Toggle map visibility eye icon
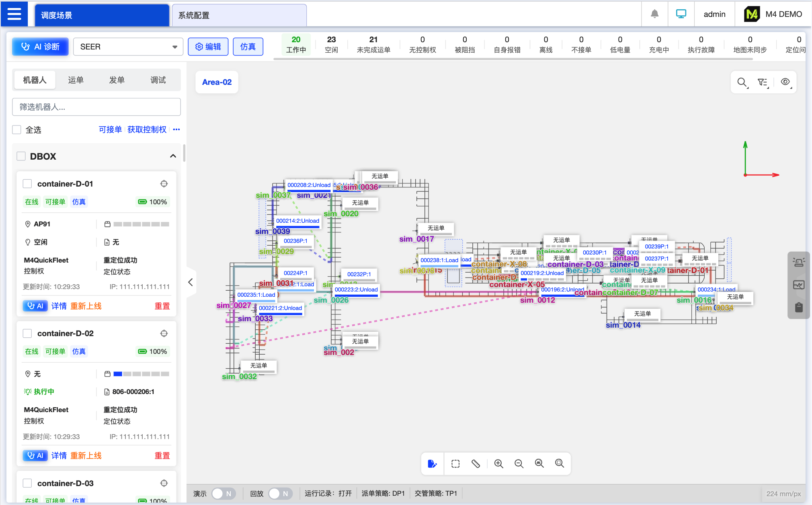 785,82
